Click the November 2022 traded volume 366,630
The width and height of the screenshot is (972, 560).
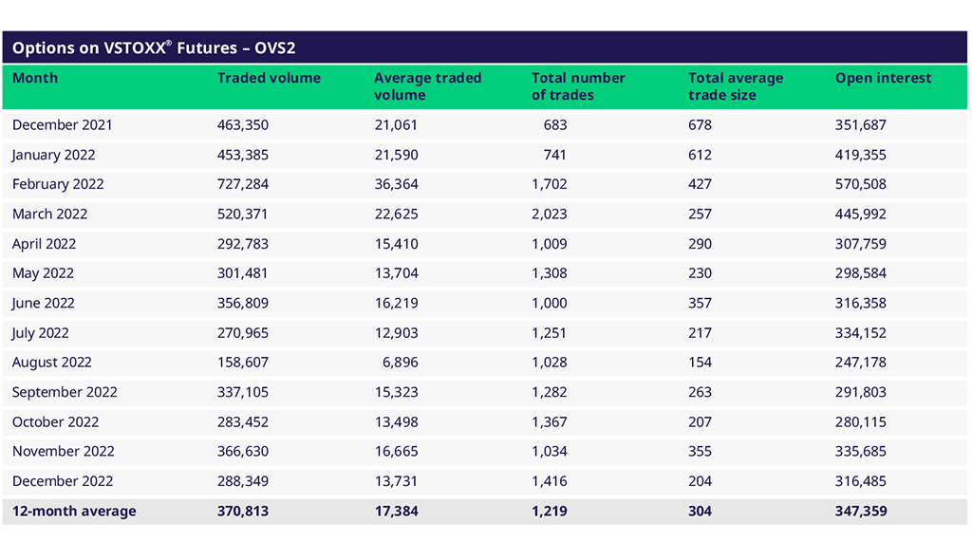242,452
